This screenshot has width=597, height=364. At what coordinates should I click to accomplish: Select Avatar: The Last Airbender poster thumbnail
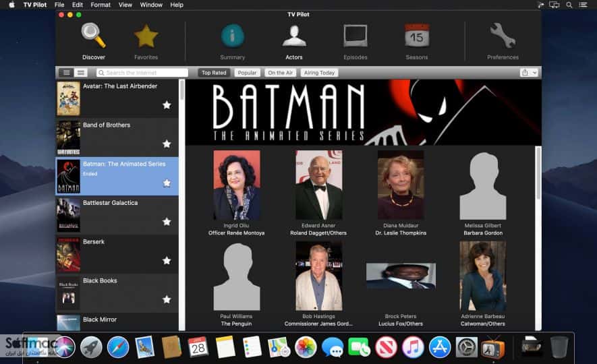pyautogui.click(x=69, y=98)
